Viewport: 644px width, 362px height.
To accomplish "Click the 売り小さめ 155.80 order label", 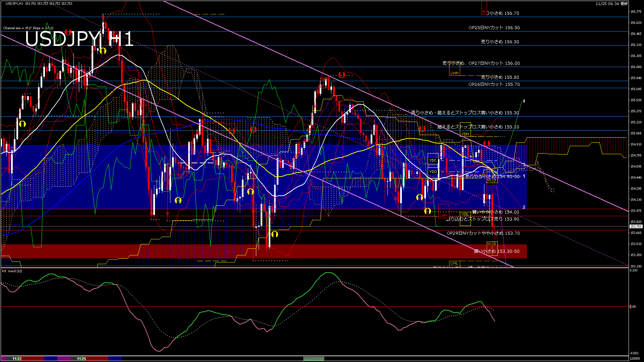I will click(500, 77).
